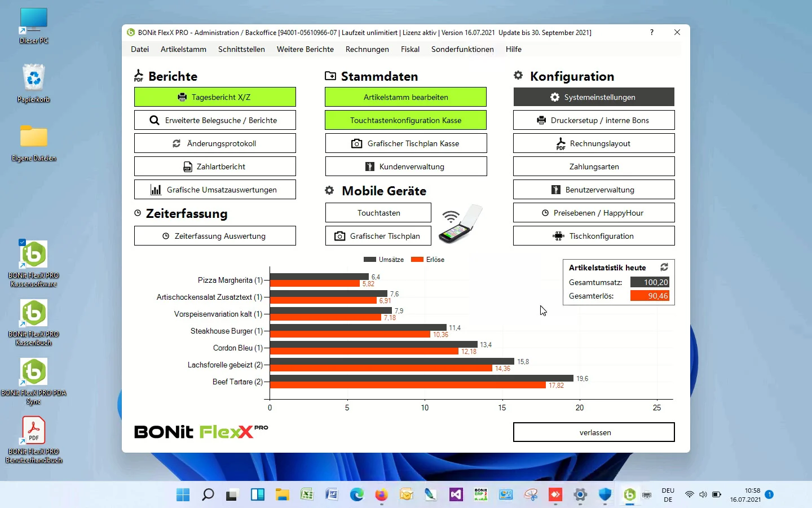Toggle the Erlöse legend series in chart
The height and width of the screenshot is (508, 812).
pyautogui.click(x=428, y=260)
